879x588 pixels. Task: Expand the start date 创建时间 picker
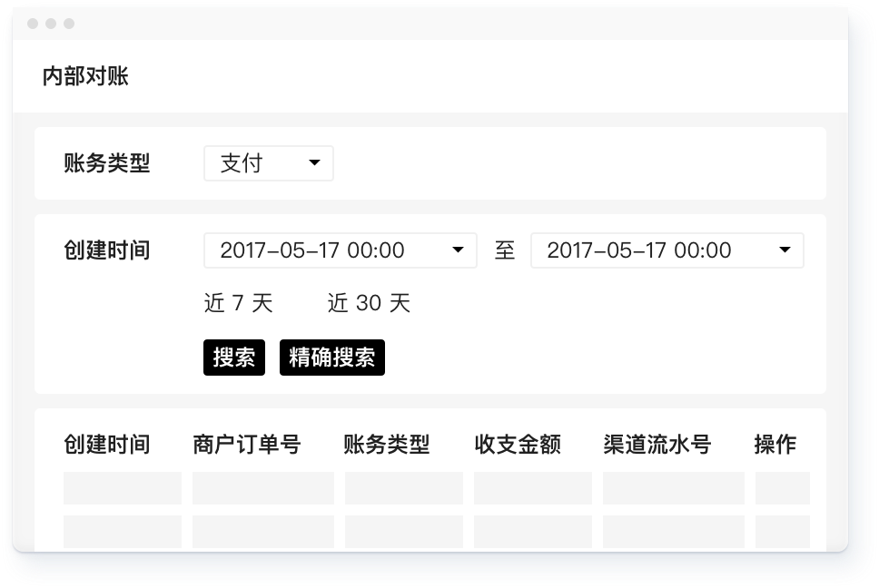340,250
